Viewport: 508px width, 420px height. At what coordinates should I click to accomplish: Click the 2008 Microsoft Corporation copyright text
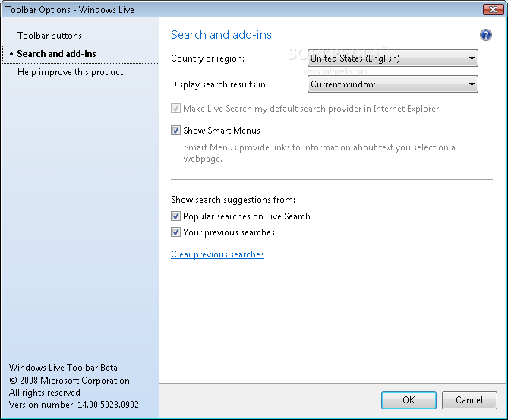click(69, 381)
